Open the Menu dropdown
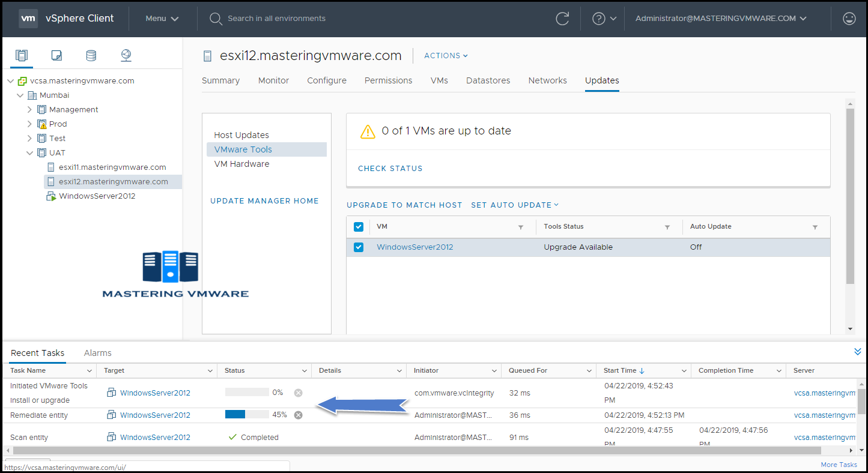The width and height of the screenshot is (868, 473). 162,19
